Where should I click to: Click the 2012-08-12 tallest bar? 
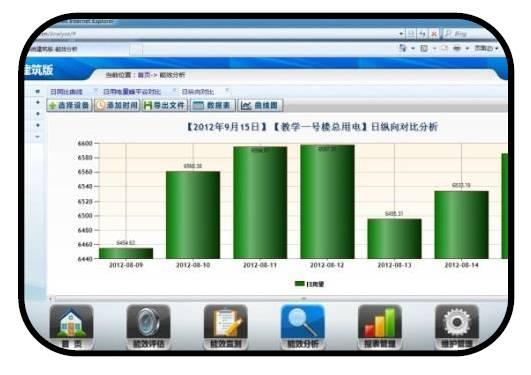coord(327,202)
